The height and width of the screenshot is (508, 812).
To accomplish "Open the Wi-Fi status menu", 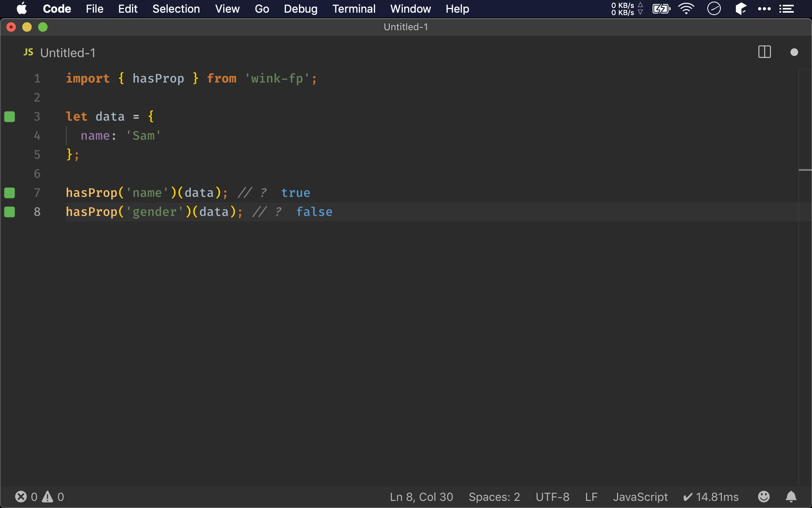I will (686, 9).
